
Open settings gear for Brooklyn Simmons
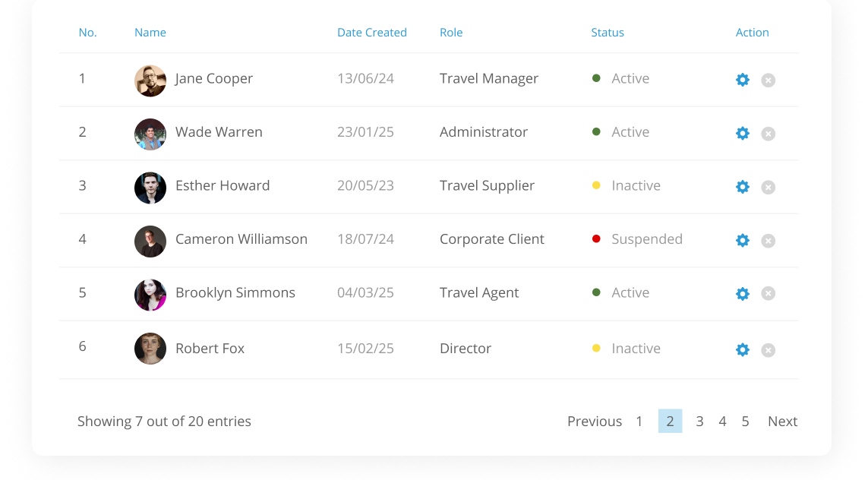[743, 293]
